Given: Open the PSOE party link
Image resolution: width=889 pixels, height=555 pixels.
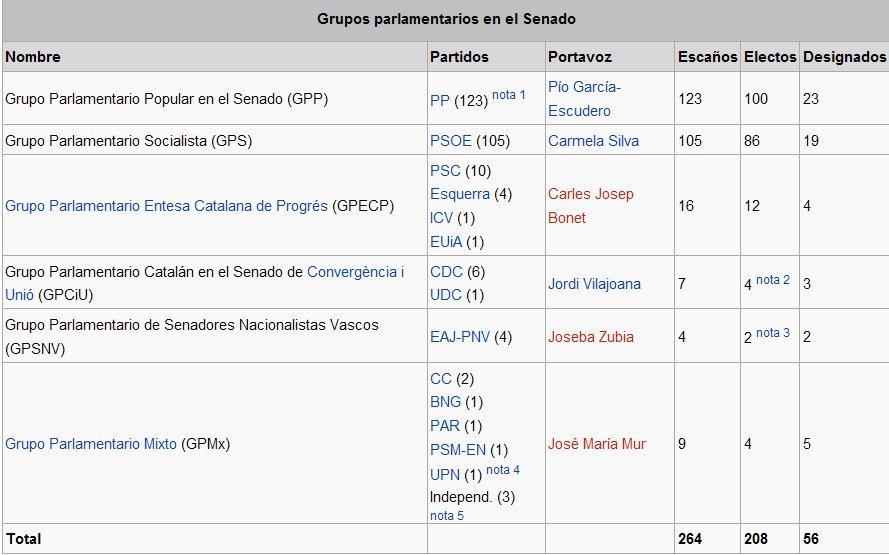Looking at the screenshot, I should (451, 141).
